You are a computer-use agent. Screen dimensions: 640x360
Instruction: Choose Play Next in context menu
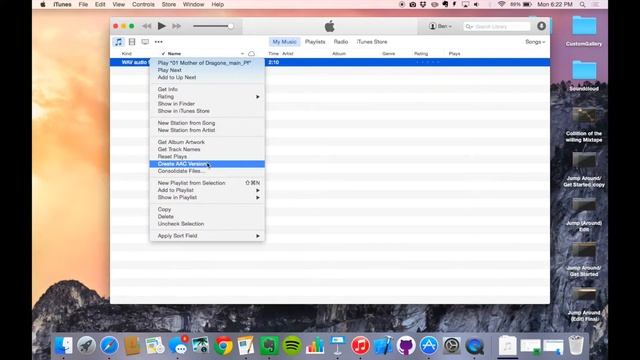click(x=207, y=70)
